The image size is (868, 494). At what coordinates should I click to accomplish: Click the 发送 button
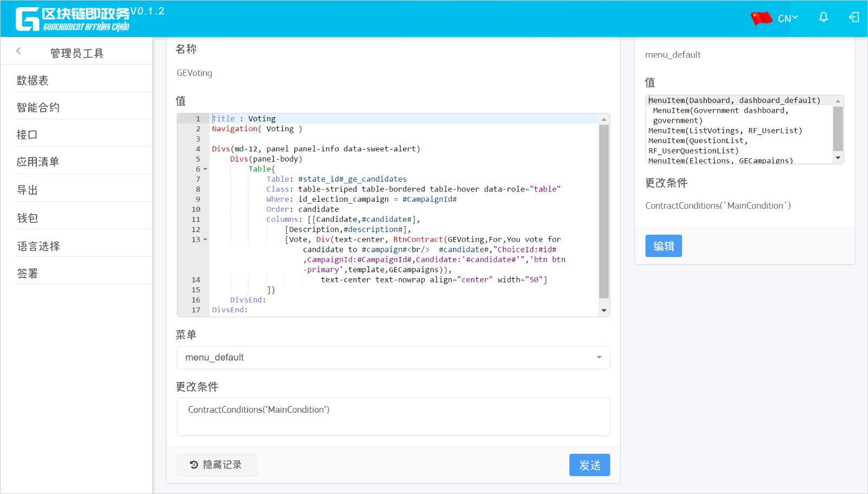(x=589, y=465)
